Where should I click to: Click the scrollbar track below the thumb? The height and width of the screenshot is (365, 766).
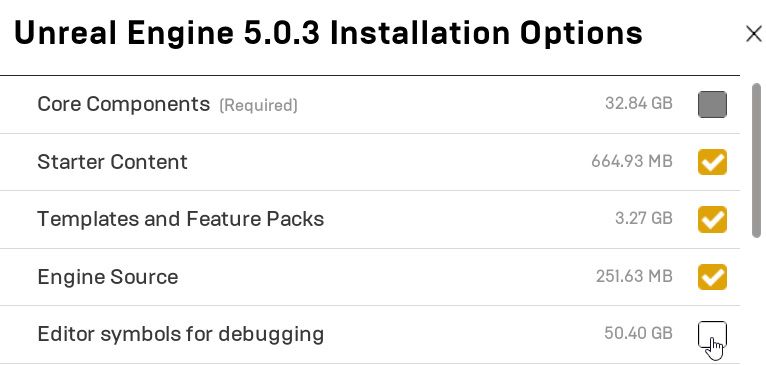757,303
